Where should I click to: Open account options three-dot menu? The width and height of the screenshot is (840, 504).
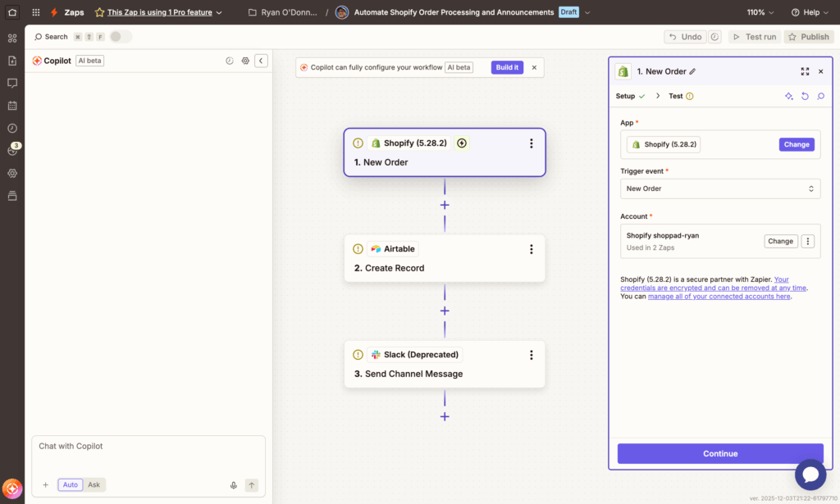point(807,241)
